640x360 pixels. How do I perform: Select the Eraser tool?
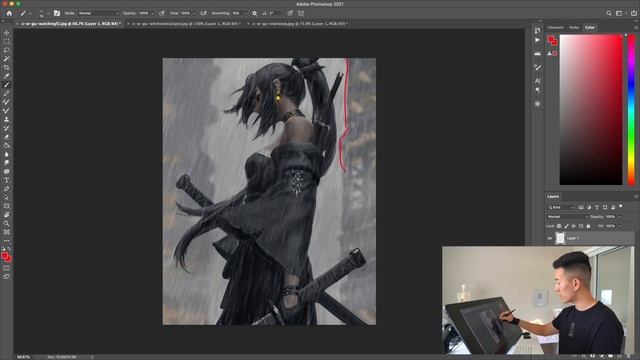(6, 137)
